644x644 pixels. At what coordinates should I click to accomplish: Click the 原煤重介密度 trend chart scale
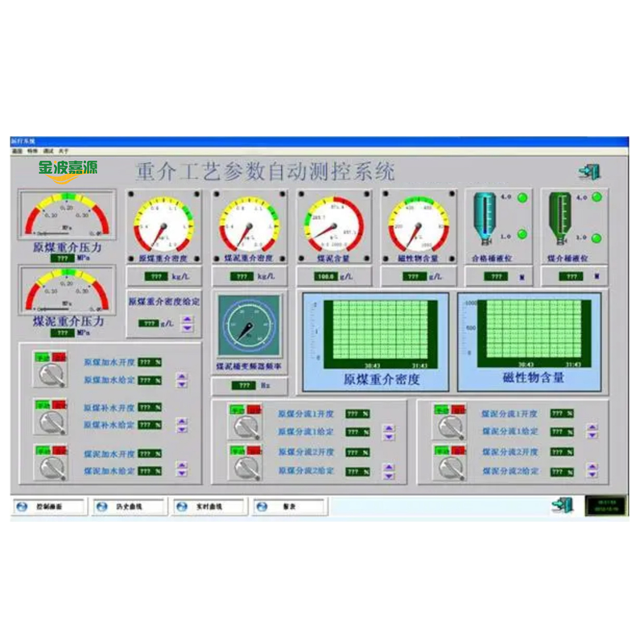316,332
